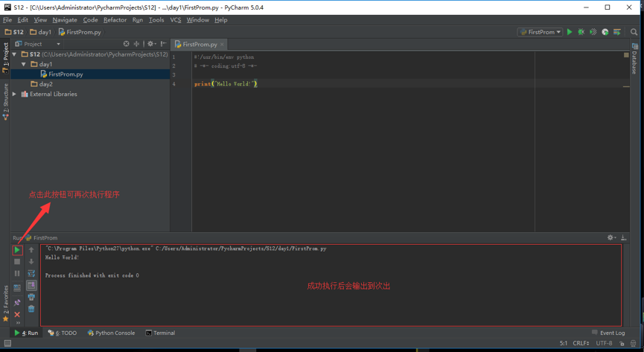
Task: Open Search Everywhere magnifier icon
Action: pos(634,32)
